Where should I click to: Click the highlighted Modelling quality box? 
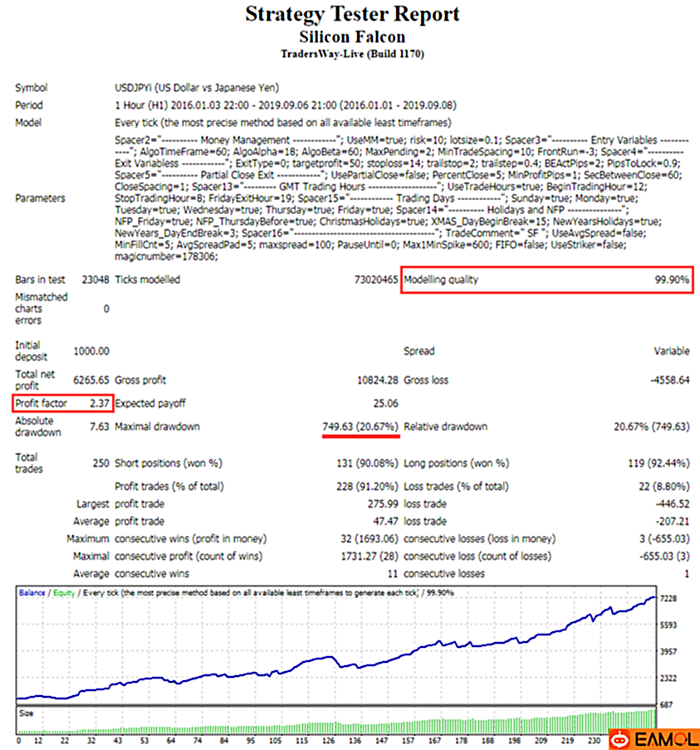(546, 280)
